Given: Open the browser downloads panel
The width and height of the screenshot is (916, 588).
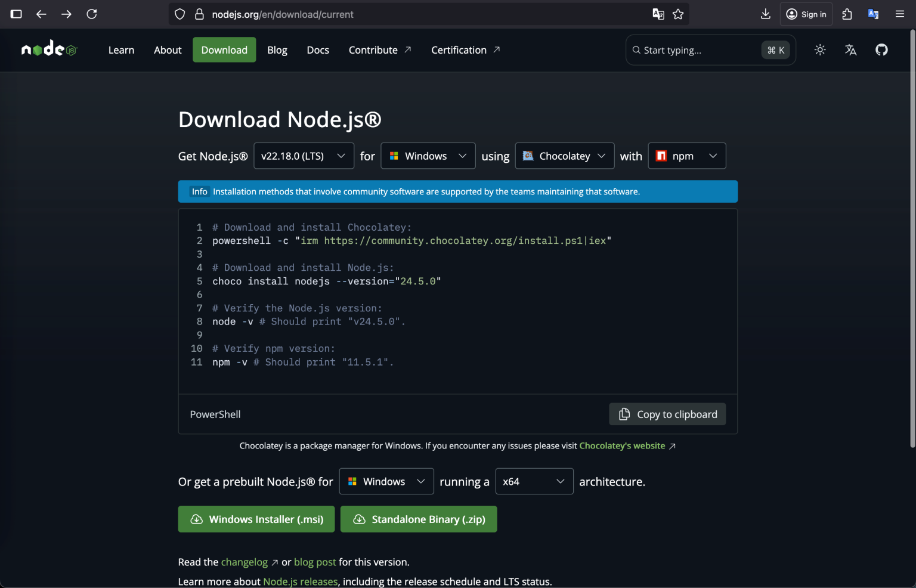Looking at the screenshot, I should click(x=765, y=14).
